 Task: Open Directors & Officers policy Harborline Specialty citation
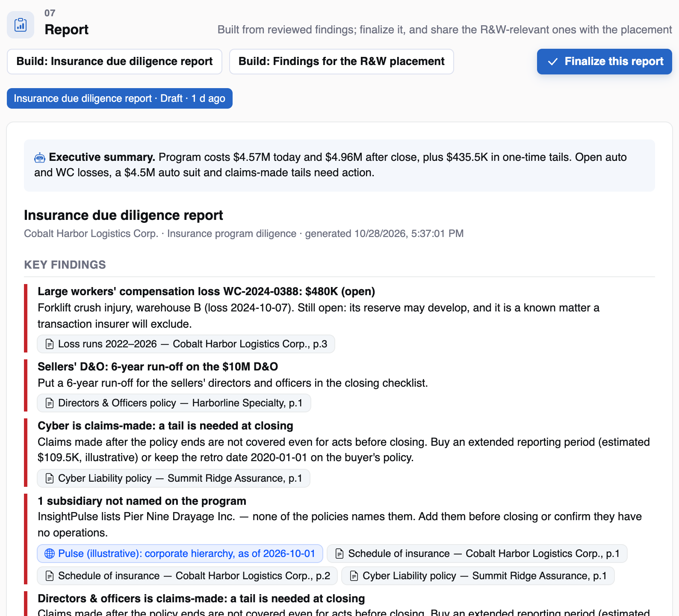[174, 403]
